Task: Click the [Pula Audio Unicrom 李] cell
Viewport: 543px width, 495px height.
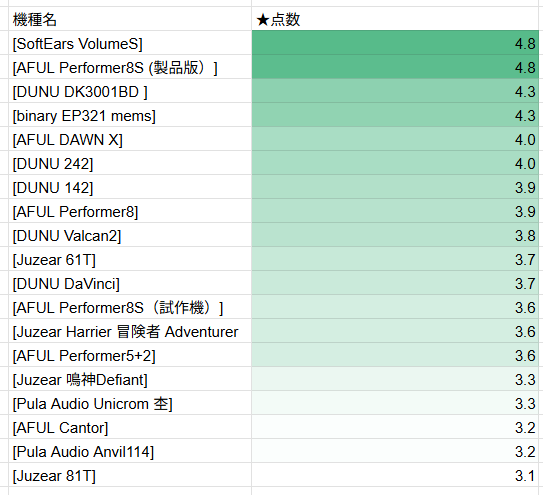Action: pyautogui.click(x=130, y=403)
